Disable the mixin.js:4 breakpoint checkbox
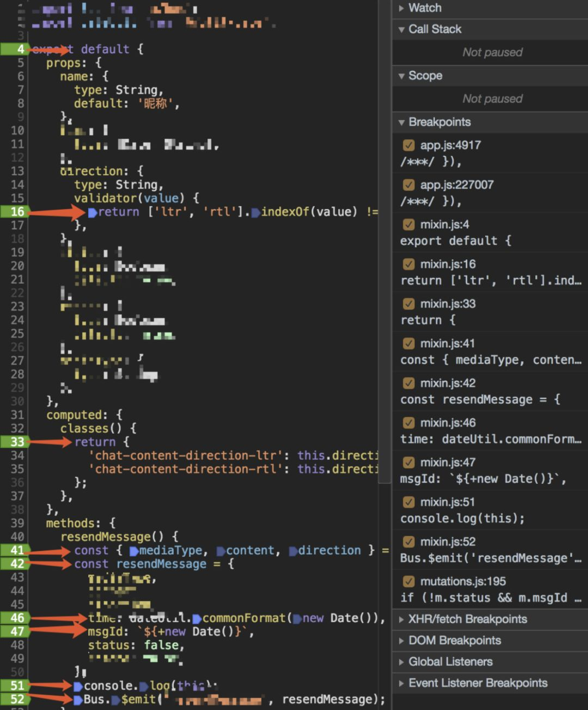588x710 pixels. coord(408,224)
